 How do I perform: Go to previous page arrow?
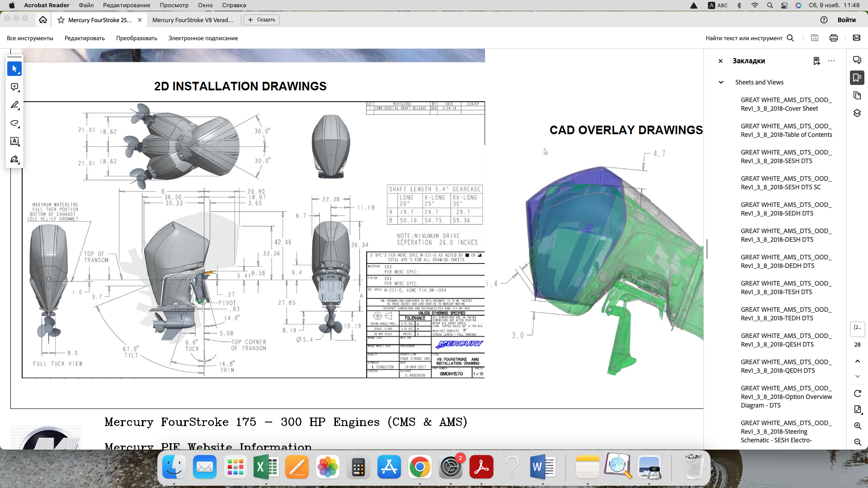858,361
